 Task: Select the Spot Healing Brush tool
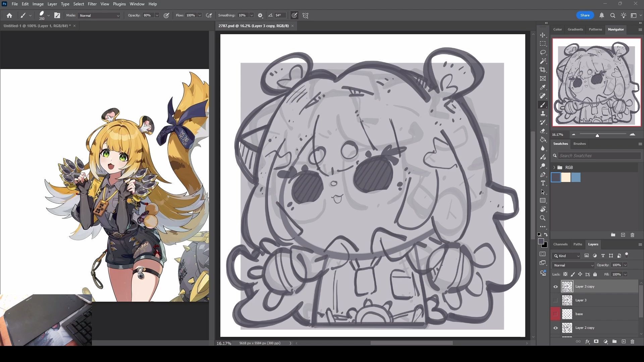click(543, 96)
